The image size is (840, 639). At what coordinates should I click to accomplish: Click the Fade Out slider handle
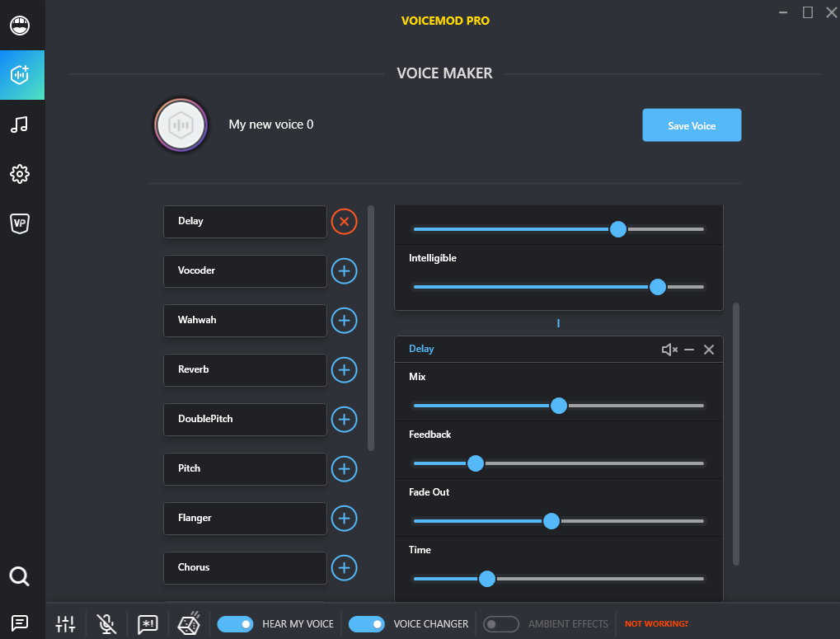(x=551, y=521)
